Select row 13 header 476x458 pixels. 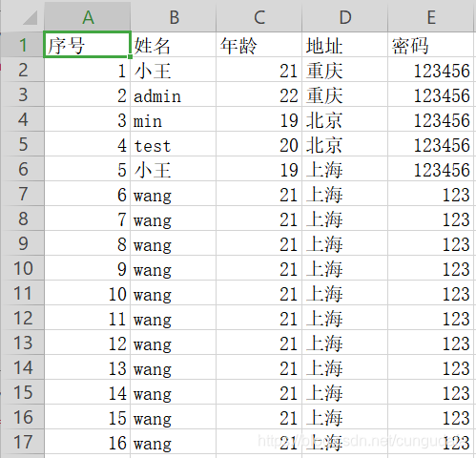pyautogui.click(x=22, y=343)
